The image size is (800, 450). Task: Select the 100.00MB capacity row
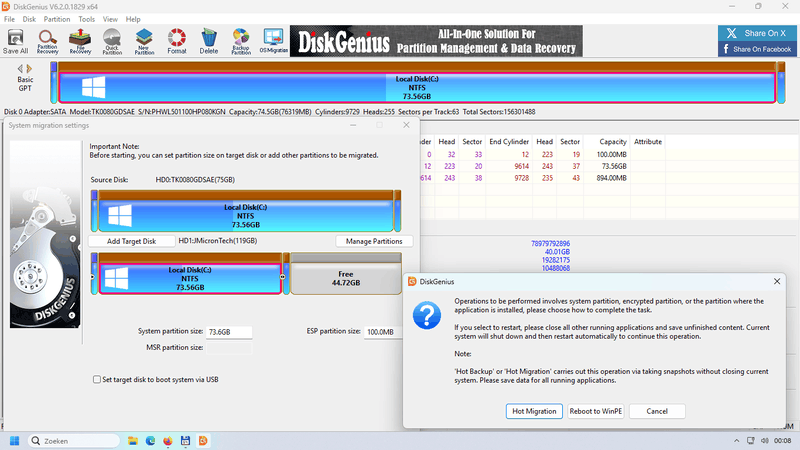tap(611, 155)
